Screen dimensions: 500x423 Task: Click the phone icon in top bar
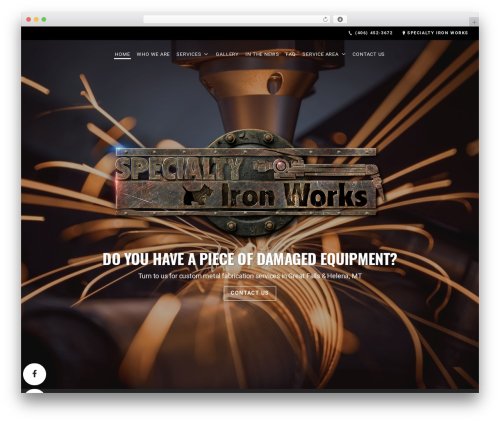350,33
